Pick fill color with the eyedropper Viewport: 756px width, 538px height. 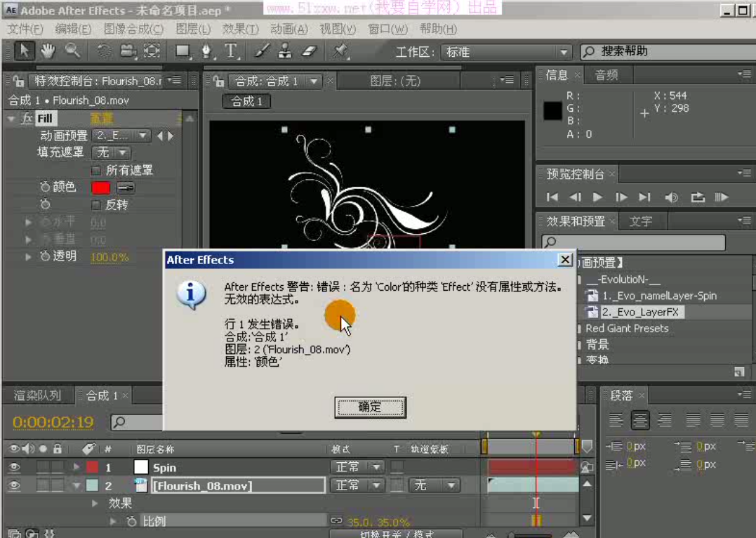click(126, 188)
